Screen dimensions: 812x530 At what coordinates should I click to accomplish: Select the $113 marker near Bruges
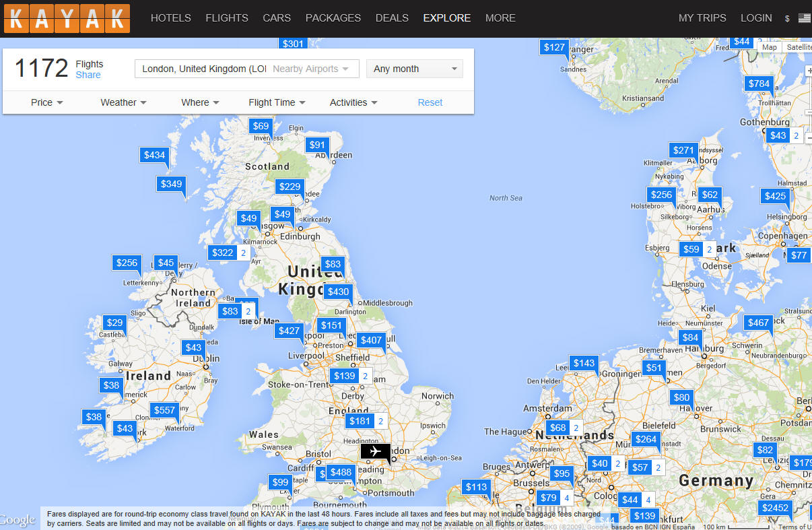pyautogui.click(x=476, y=487)
